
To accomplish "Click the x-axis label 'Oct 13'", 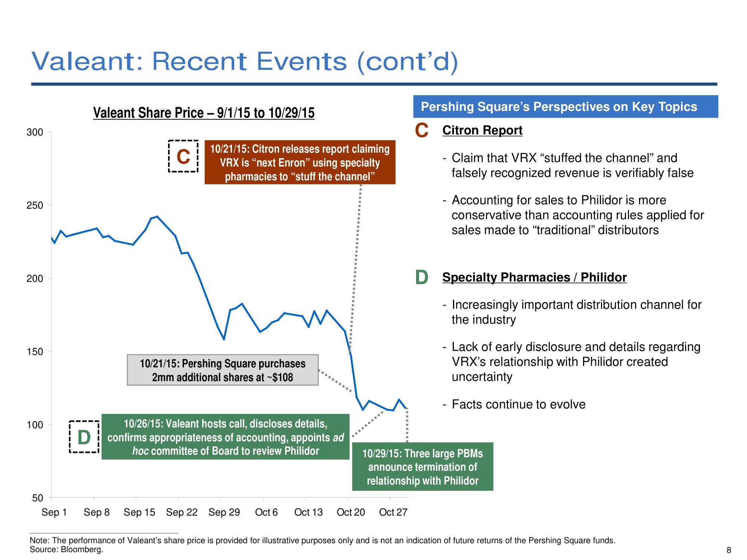I will pos(309,512).
